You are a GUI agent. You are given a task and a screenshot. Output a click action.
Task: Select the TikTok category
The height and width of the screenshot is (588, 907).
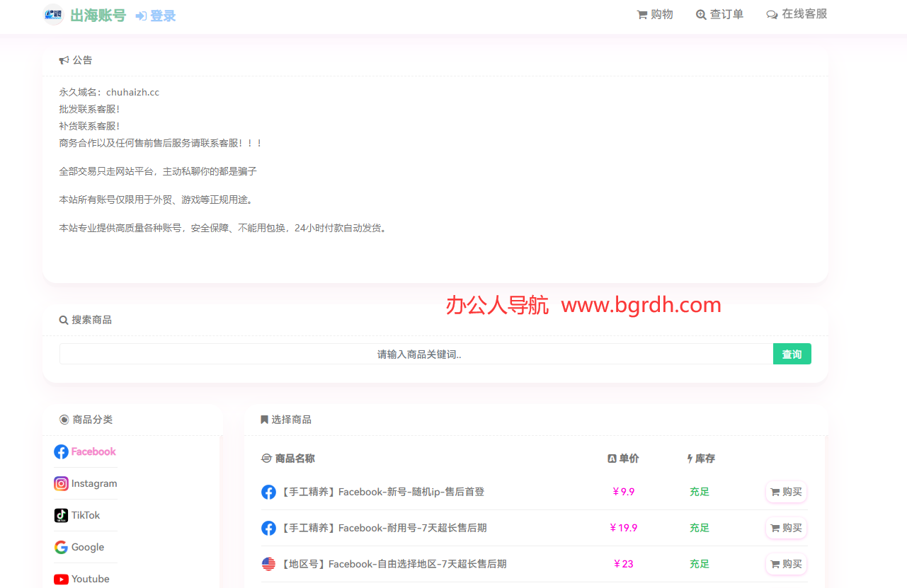click(x=77, y=515)
